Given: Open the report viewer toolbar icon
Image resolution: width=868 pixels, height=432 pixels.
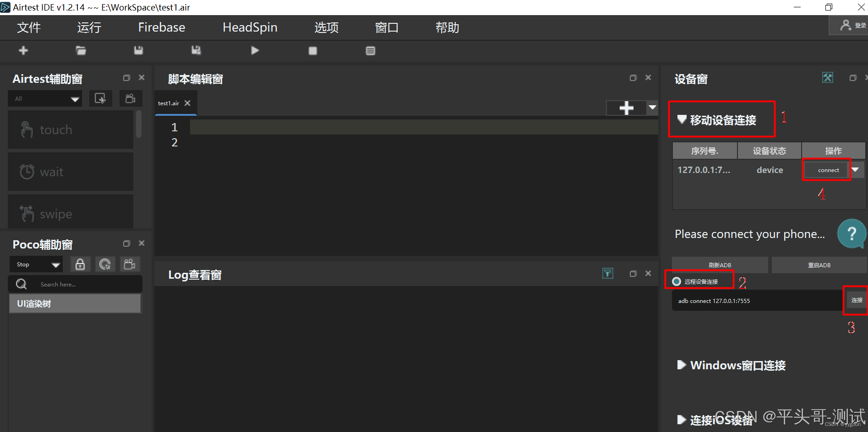Looking at the screenshot, I should click(x=371, y=51).
